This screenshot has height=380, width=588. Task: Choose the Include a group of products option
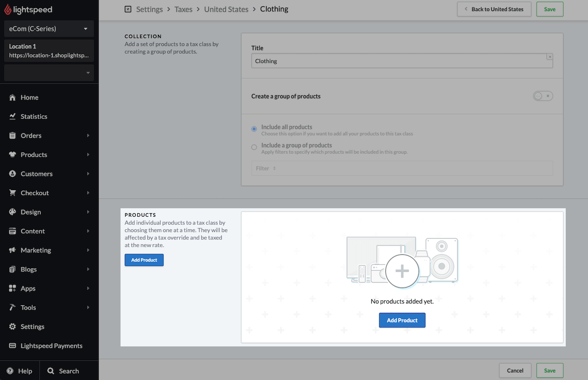click(x=254, y=147)
